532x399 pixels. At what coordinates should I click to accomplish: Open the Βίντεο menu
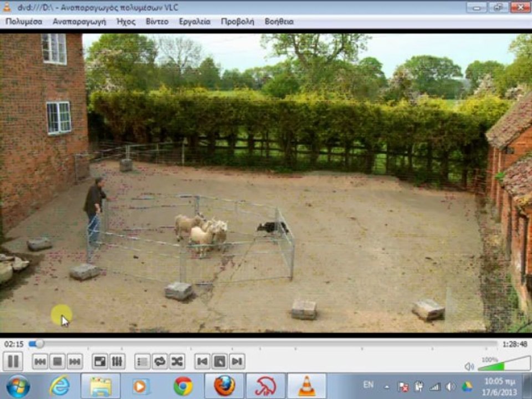click(x=157, y=22)
